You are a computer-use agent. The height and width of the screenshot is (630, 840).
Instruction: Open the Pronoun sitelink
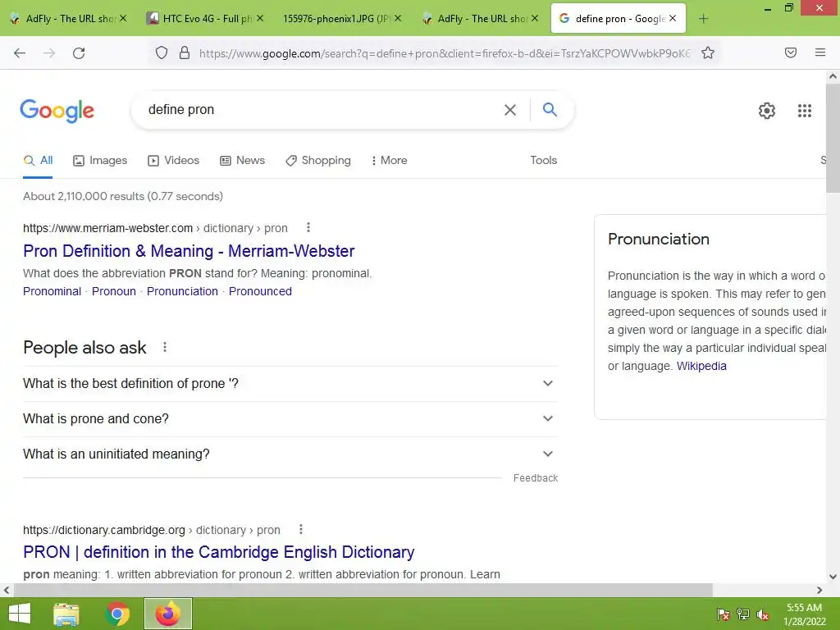113,291
